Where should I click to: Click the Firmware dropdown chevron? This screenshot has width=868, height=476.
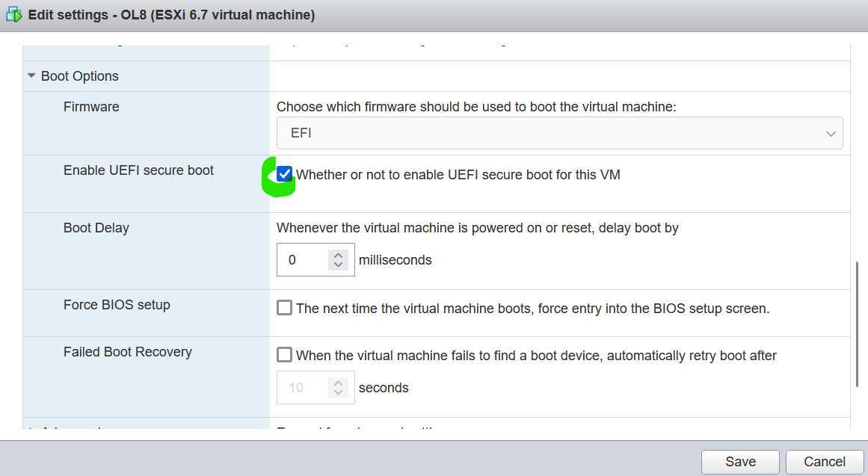tap(830, 132)
